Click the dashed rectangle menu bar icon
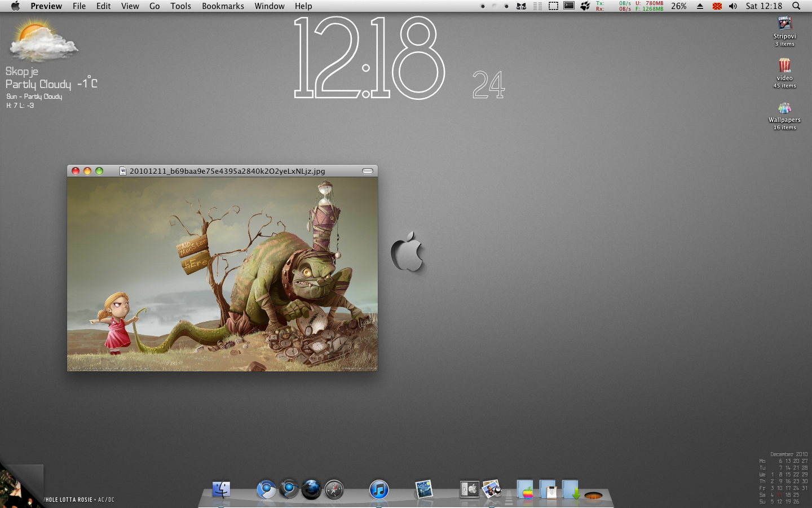The width and height of the screenshot is (812, 508). (x=553, y=6)
